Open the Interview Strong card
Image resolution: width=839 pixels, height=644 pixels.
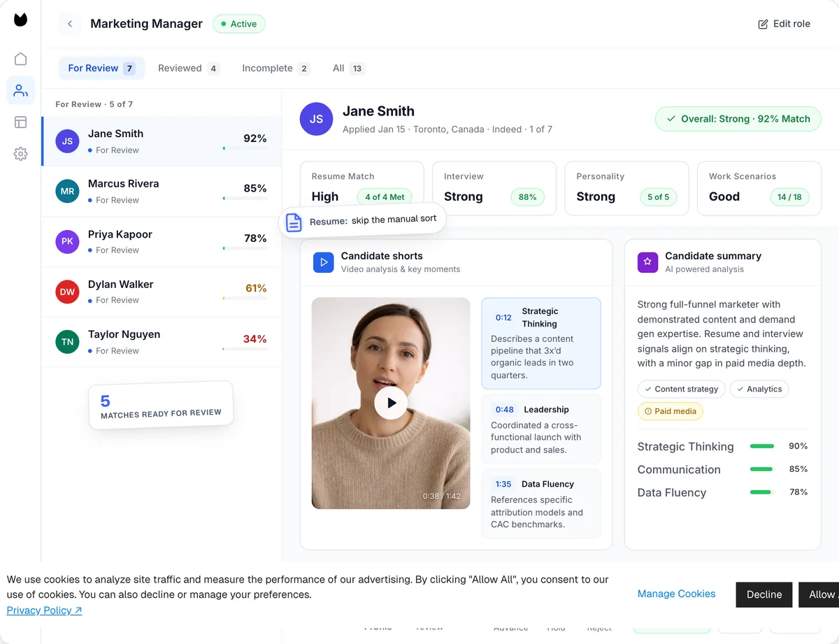point(494,188)
